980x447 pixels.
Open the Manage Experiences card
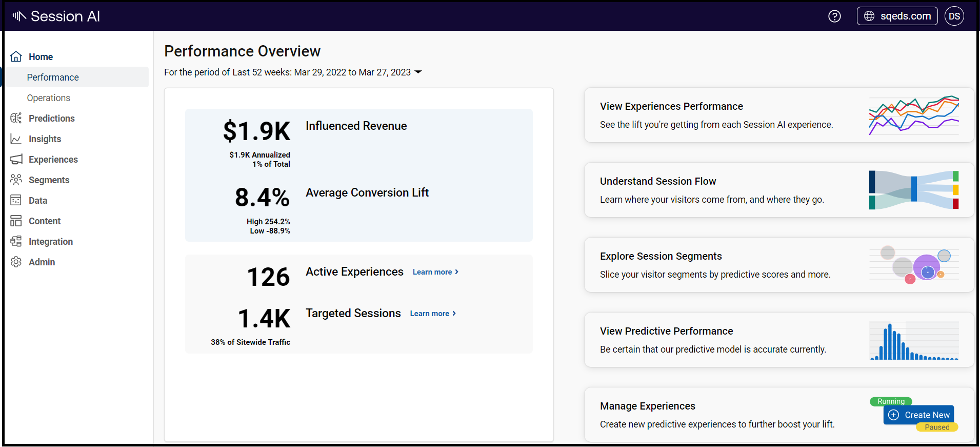coord(779,415)
